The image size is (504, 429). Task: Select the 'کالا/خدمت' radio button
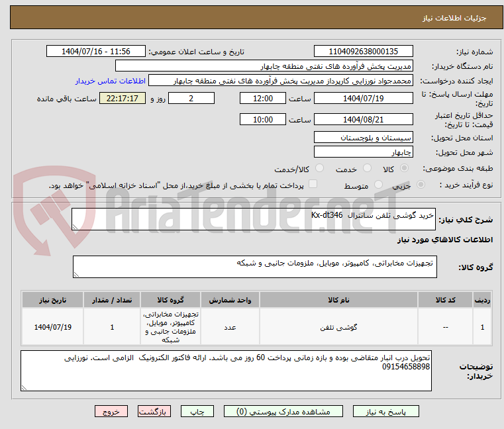point(319,168)
